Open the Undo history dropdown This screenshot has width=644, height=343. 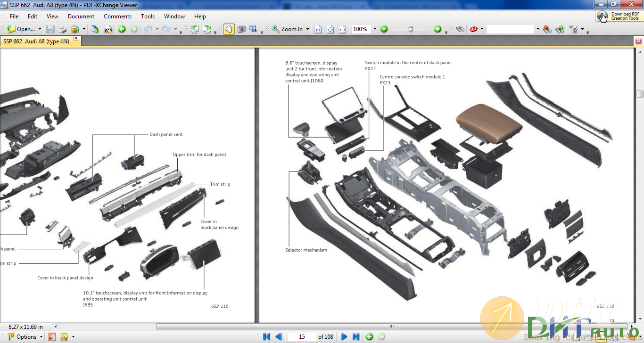[157, 29]
